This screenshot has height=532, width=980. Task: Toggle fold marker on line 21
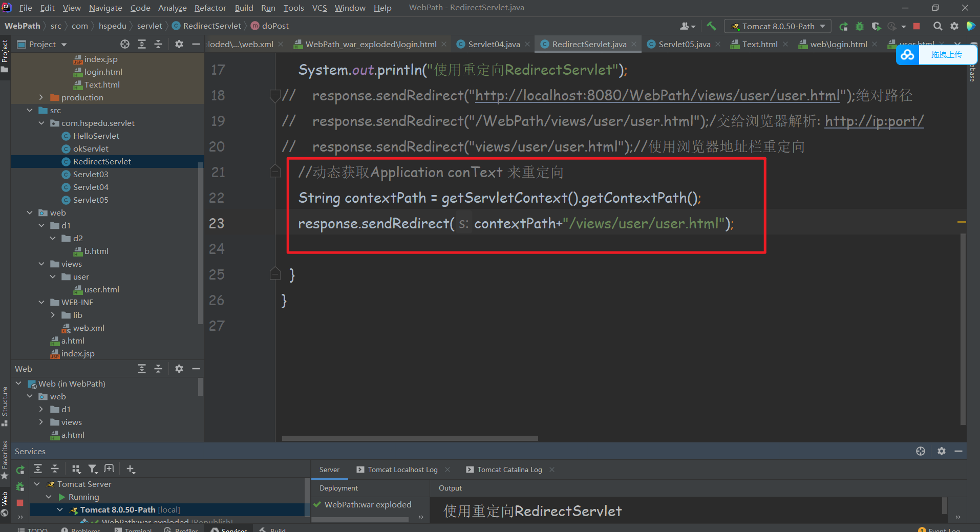coord(275,172)
